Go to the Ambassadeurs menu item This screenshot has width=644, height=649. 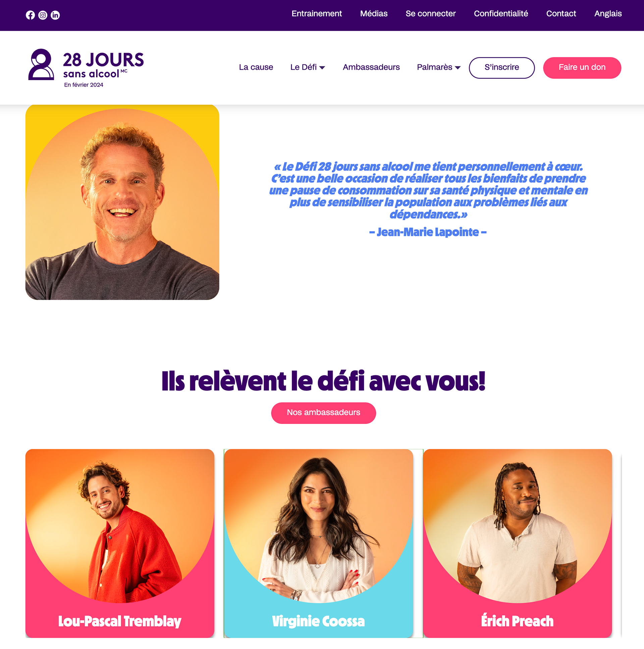pos(371,67)
